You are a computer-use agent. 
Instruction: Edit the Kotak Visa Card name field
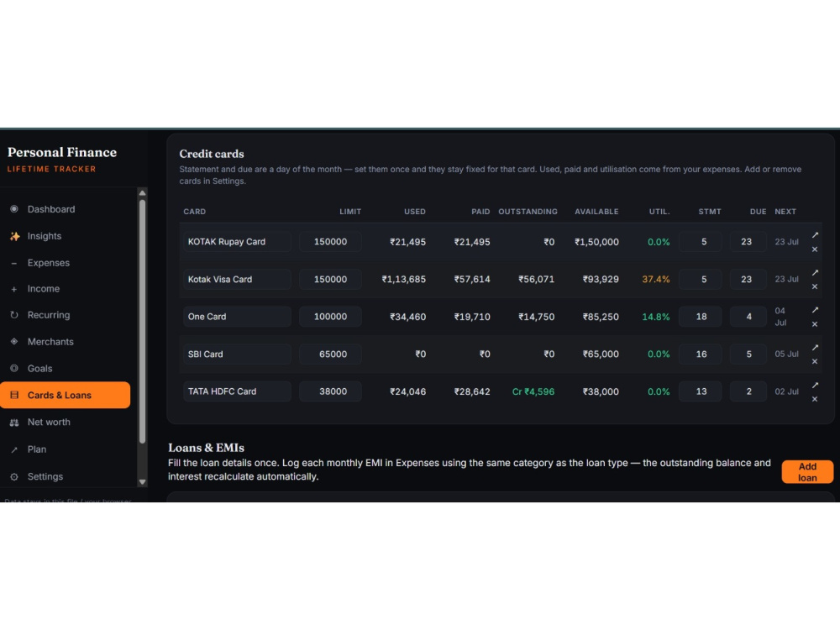click(238, 279)
